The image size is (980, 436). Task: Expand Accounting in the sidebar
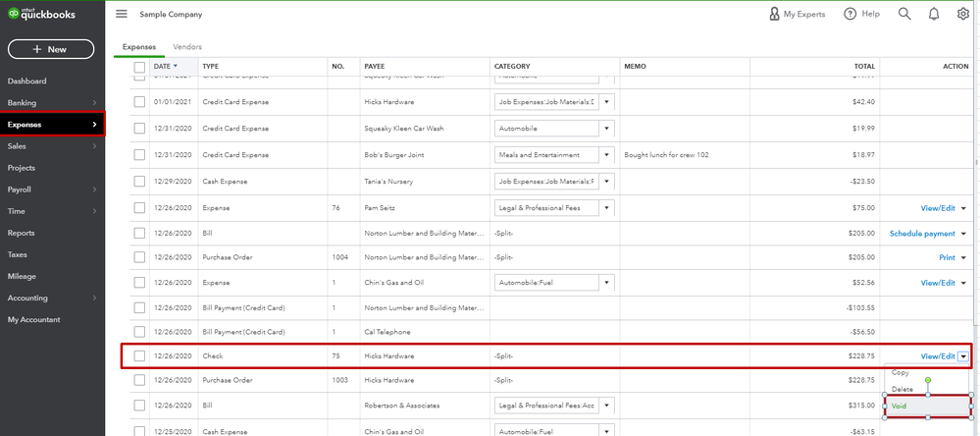(x=53, y=298)
